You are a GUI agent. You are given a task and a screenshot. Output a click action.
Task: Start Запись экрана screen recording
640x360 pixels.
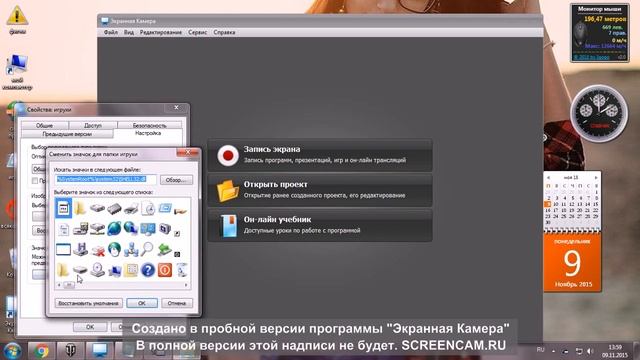pos(320,156)
